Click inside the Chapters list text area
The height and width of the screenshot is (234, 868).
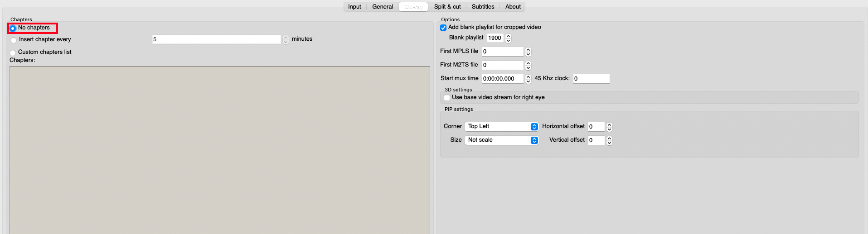[220, 150]
